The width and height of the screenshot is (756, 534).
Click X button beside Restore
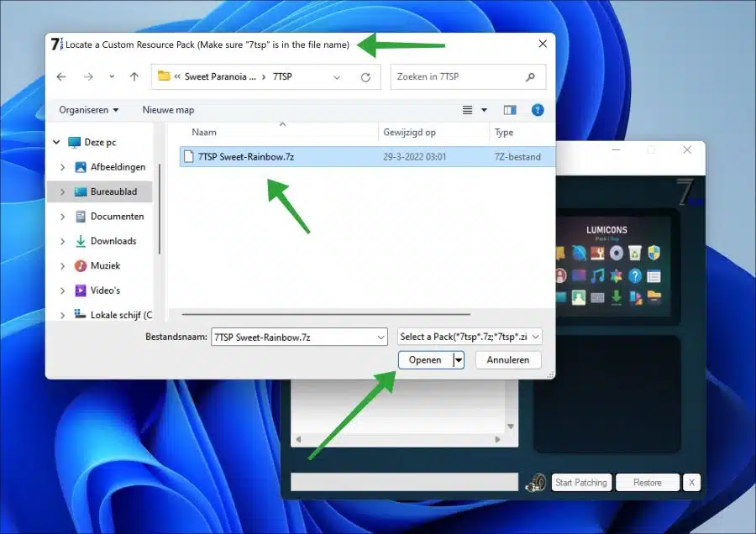[x=692, y=483]
